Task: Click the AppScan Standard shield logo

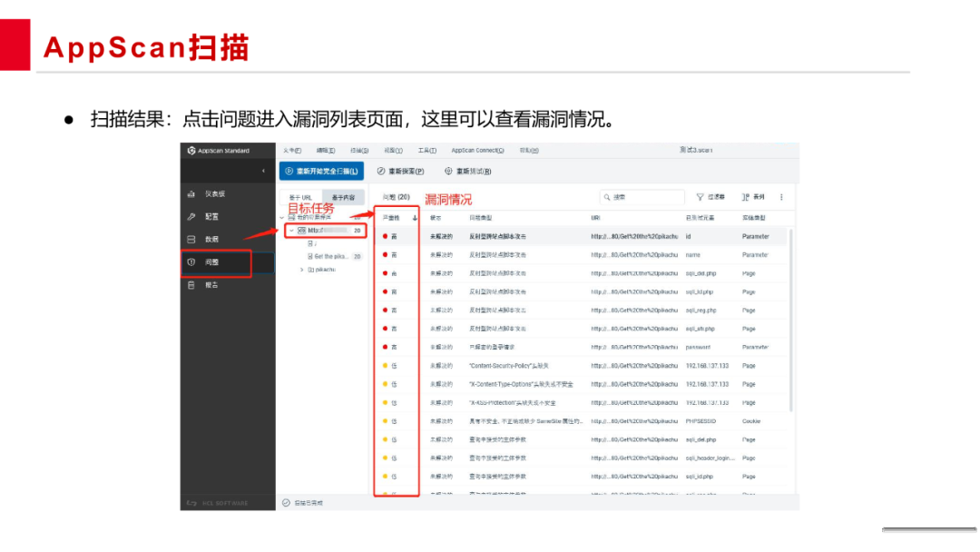Action: [191, 151]
